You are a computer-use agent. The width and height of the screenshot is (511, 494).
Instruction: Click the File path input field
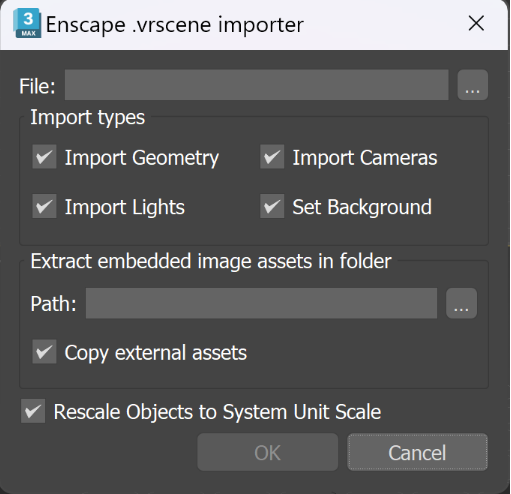tap(256, 85)
